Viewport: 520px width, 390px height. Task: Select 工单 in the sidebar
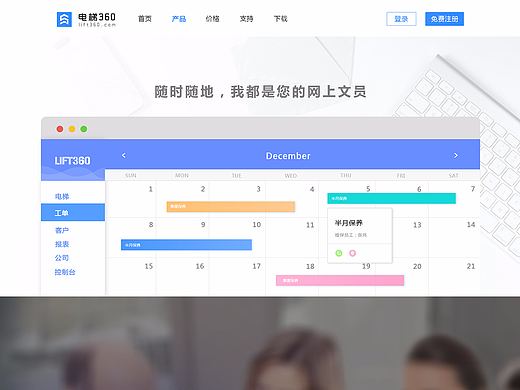click(x=73, y=212)
